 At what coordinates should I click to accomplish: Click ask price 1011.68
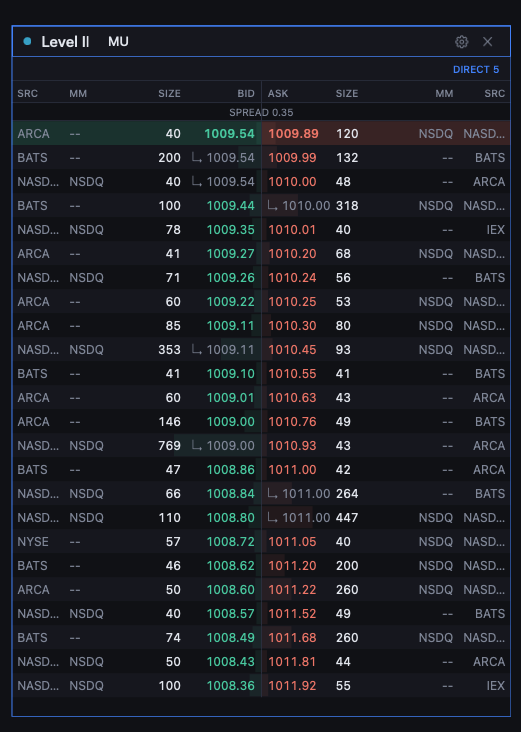pyautogui.click(x=292, y=638)
